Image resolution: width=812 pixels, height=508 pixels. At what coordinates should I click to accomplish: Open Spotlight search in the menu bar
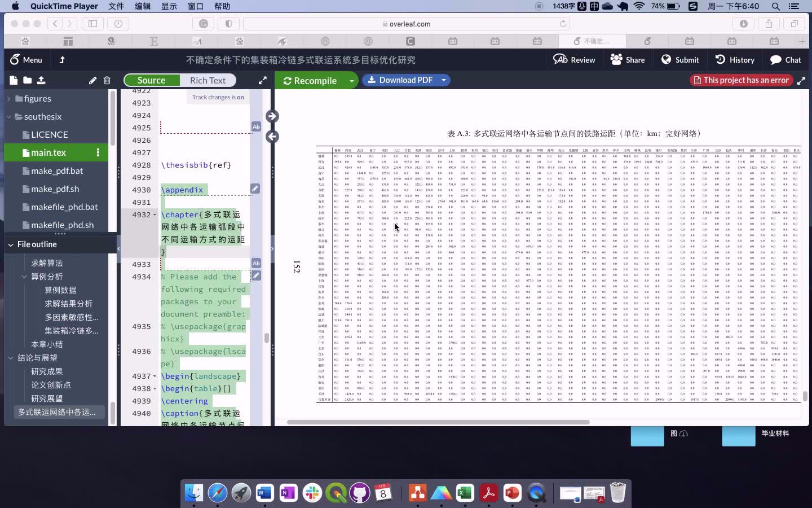tap(776, 6)
